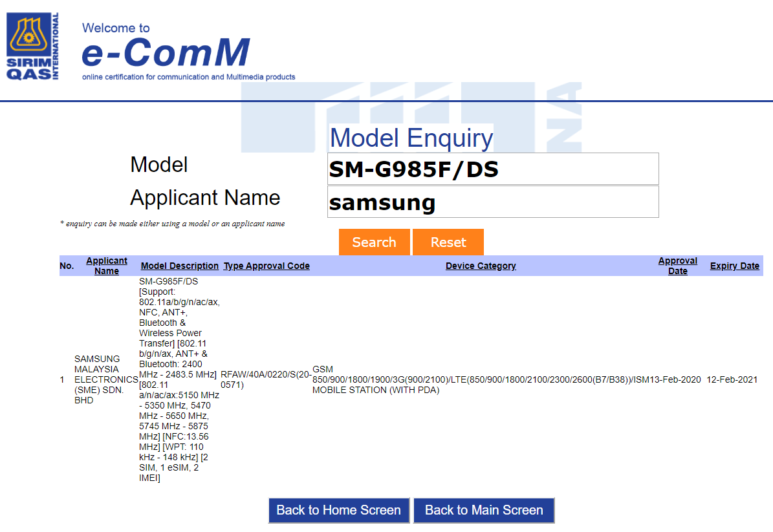The width and height of the screenshot is (773, 532).
Task: Sort by Approval Date column header
Action: [x=677, y=266]
